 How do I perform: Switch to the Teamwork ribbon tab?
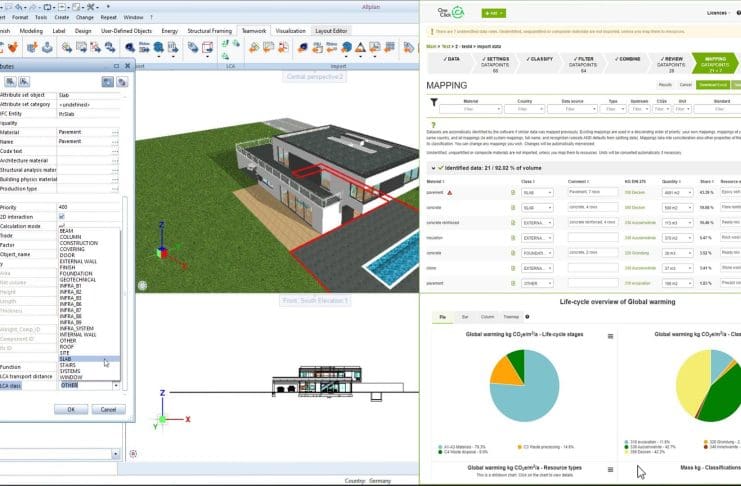[254, 31]
